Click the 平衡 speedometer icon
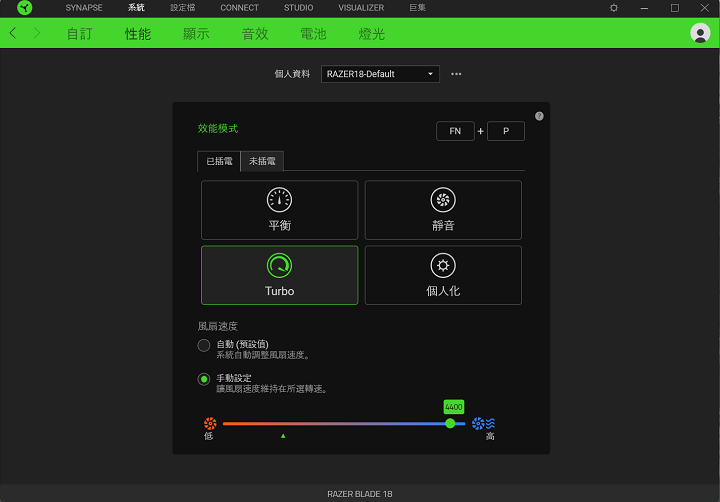This screenshot has height=502, width=720. point(279,200)
